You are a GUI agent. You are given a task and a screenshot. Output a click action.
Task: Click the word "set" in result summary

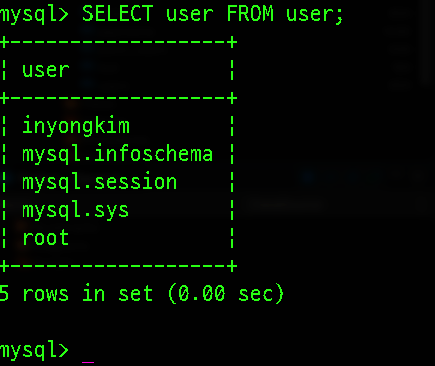(136, 294)
